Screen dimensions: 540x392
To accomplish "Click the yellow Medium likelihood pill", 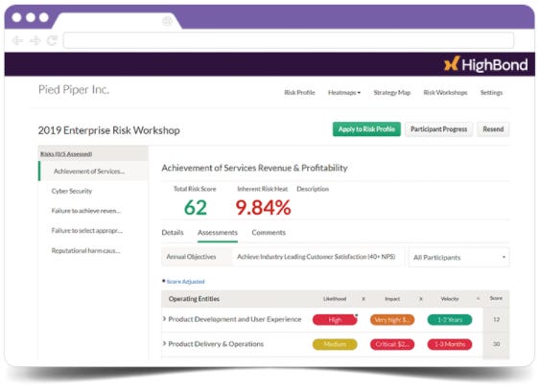I will coord(335,344).
